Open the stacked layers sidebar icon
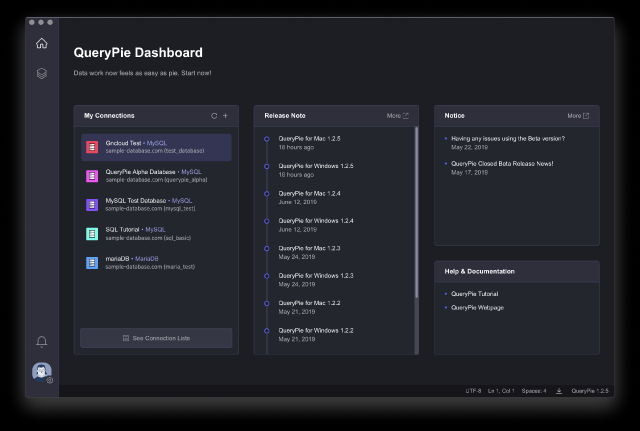 [42, 73]
